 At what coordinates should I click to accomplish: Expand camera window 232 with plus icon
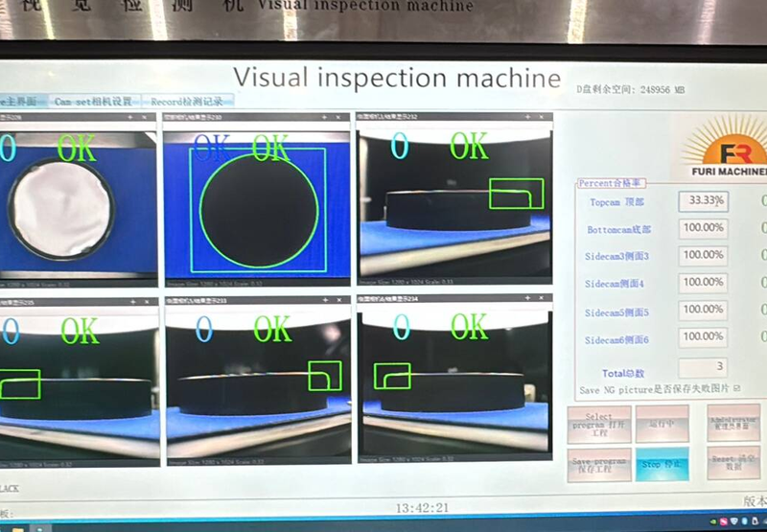527,117
